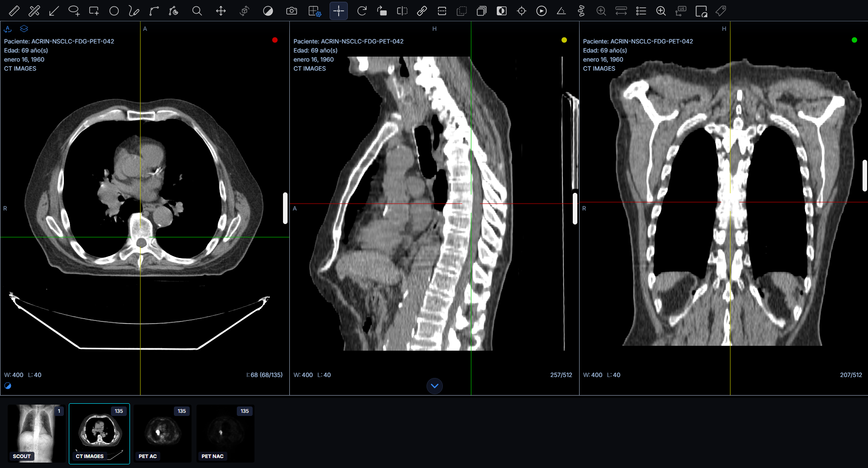The height and width of the screenshot is (468, 868).
Task: Click the coronal slice index '207/512'
Action: 851,375
